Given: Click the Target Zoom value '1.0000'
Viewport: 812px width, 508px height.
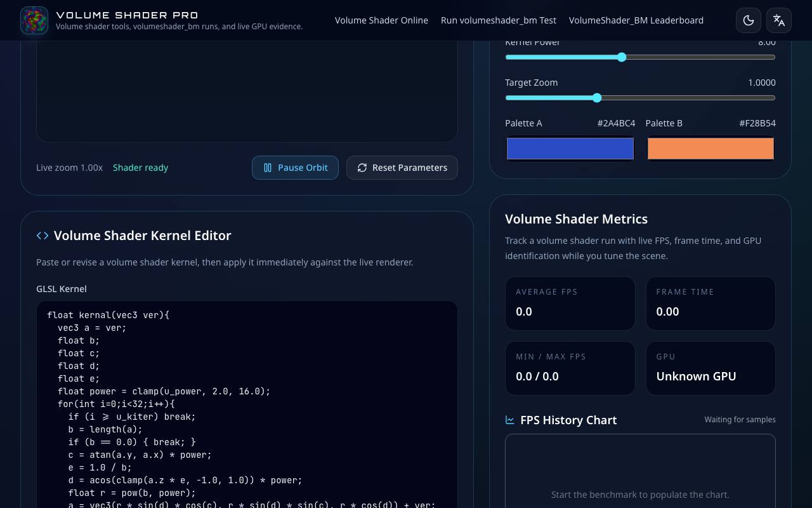Looking at the screenshot, I should [762, 83].
